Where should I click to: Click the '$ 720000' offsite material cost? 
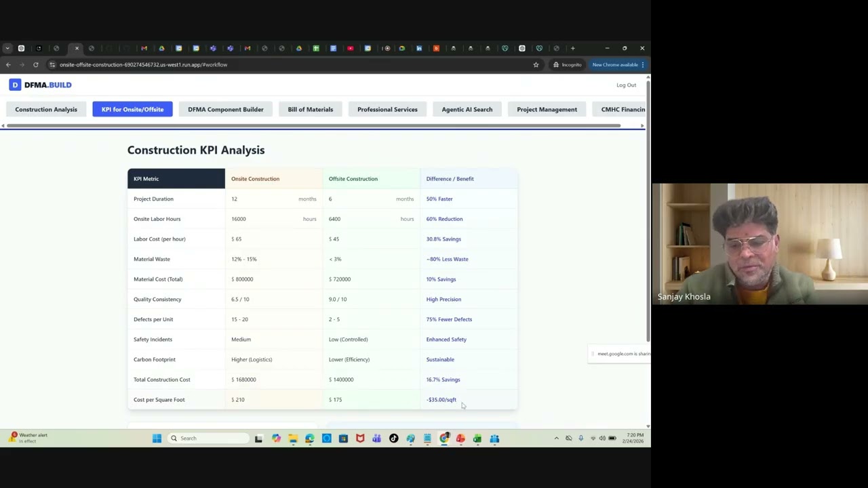[x=340, y=279]
